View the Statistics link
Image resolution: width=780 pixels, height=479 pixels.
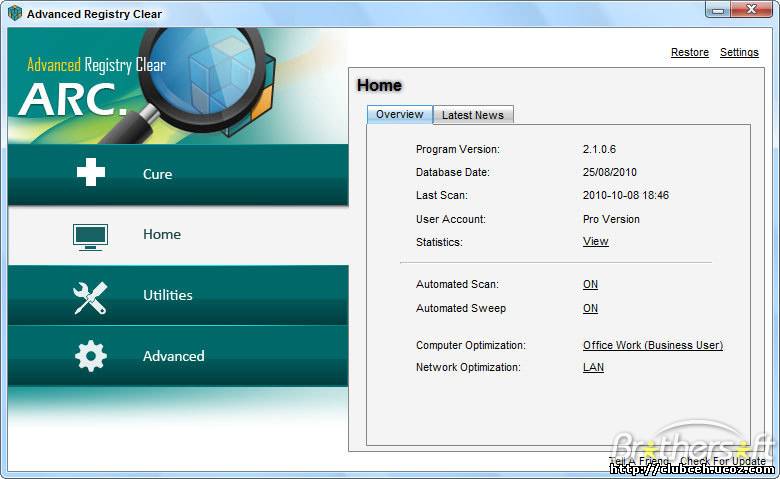[595, 241]
